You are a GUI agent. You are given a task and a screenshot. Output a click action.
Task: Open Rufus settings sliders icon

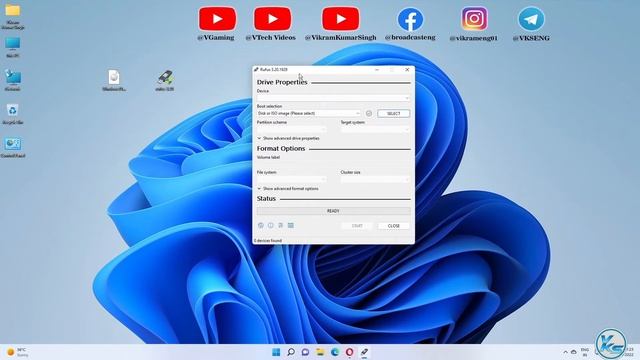click(x=280, y=225)
